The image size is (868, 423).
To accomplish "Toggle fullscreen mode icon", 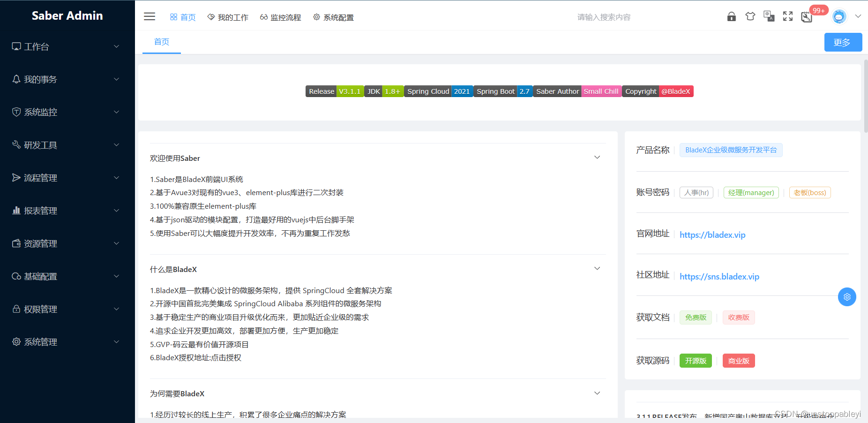I will point(788,16).
